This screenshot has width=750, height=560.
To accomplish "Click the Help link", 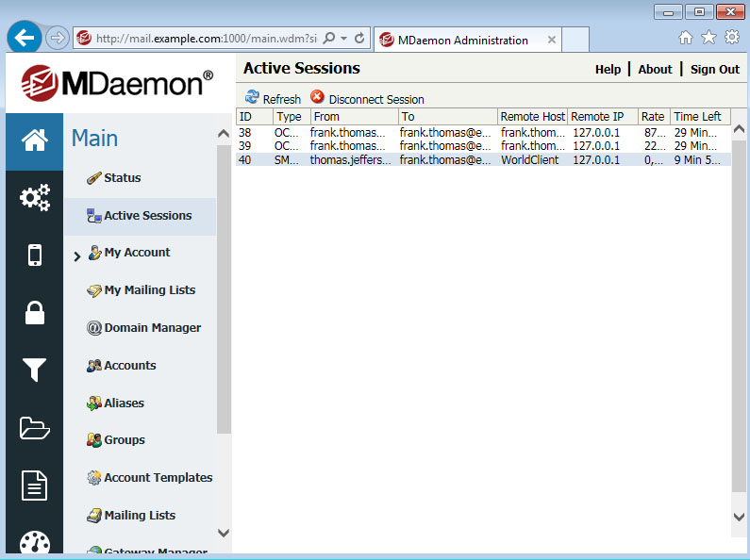I will coord(608,69).
